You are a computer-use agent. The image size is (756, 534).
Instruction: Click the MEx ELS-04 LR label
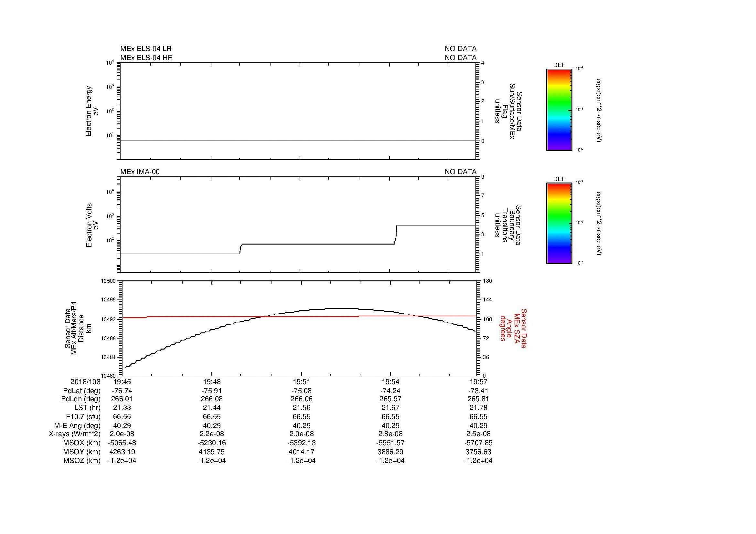pyautogui.click(x=146, y=49)
